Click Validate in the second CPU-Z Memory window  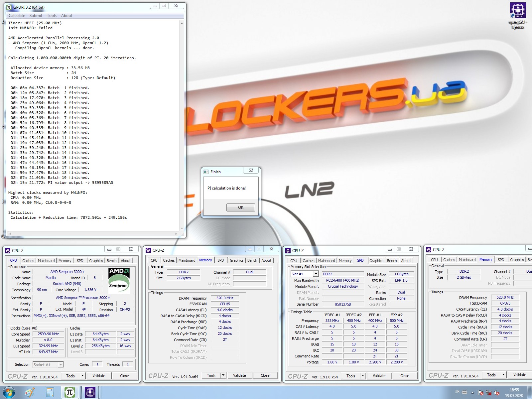pyautogui.click(x=239, y=375)
